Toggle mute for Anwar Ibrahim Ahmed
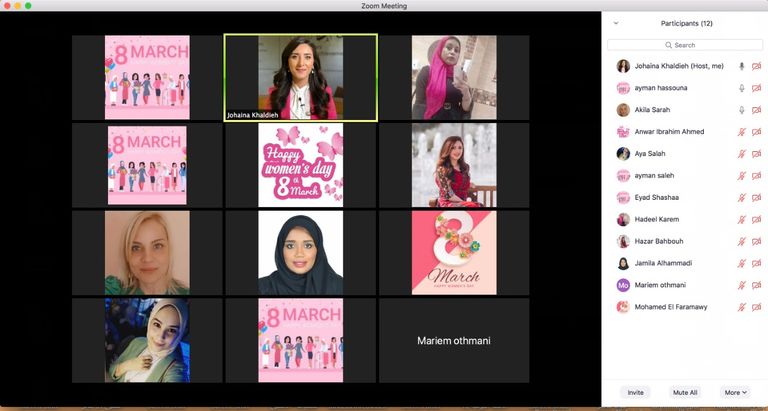The image size is (768, 411). pyautogui.click(x=741, y=132)
